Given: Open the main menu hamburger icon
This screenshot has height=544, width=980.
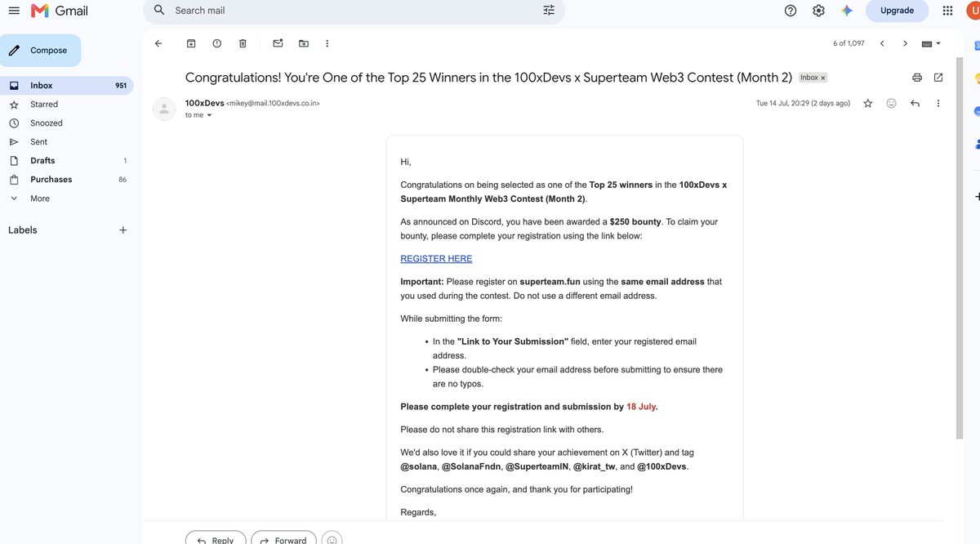Looking at the screenshot, I should click(14, 11).
